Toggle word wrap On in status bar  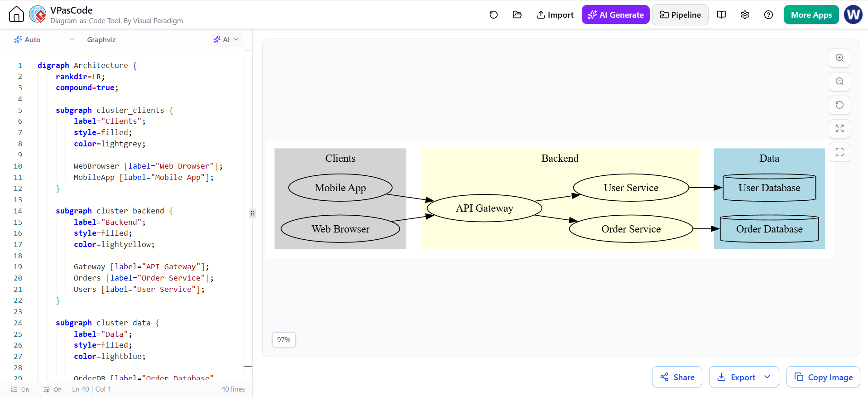tap(53, 389)
